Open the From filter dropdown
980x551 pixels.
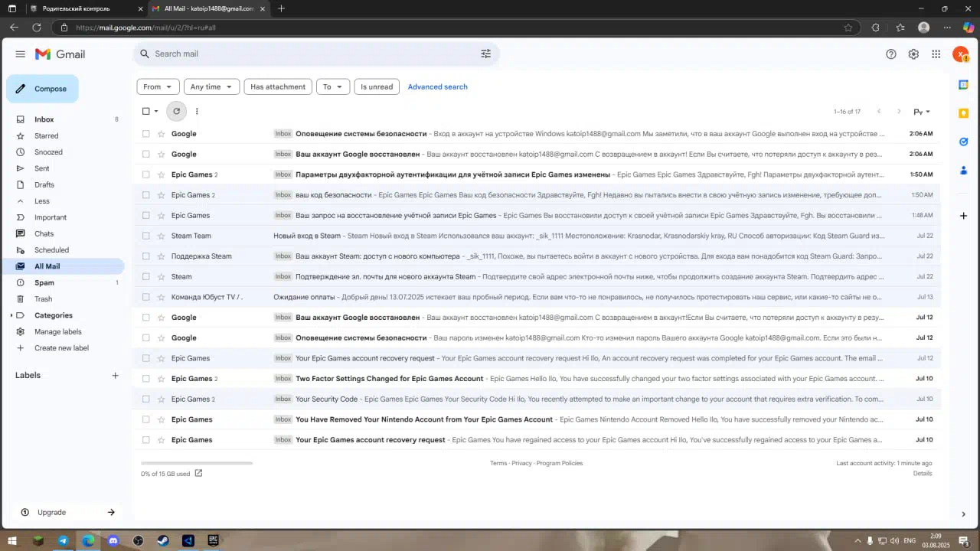coord(158,86)
